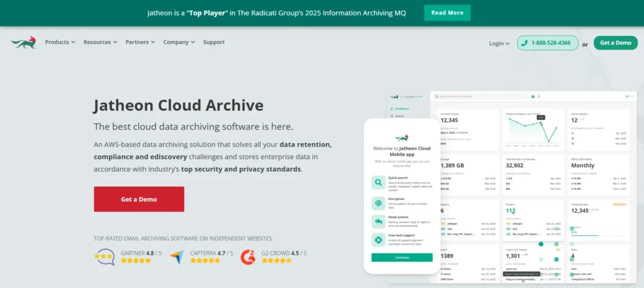Viewport: 644px width, 288px height.
Task: Call the 1-888-528-4366 phone button
Action: coord(548,43)
